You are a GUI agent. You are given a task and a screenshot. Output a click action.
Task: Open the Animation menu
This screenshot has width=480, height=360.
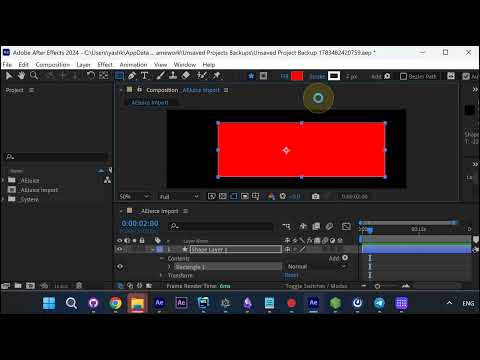tap(133, 64)
